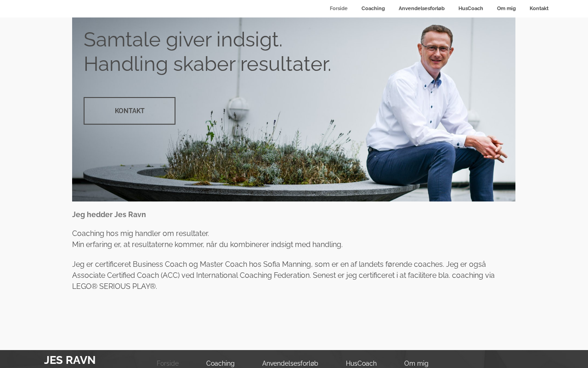The image size is (588, 368).
Task: Click Kontakt in the header navigation
Action: 539,8
